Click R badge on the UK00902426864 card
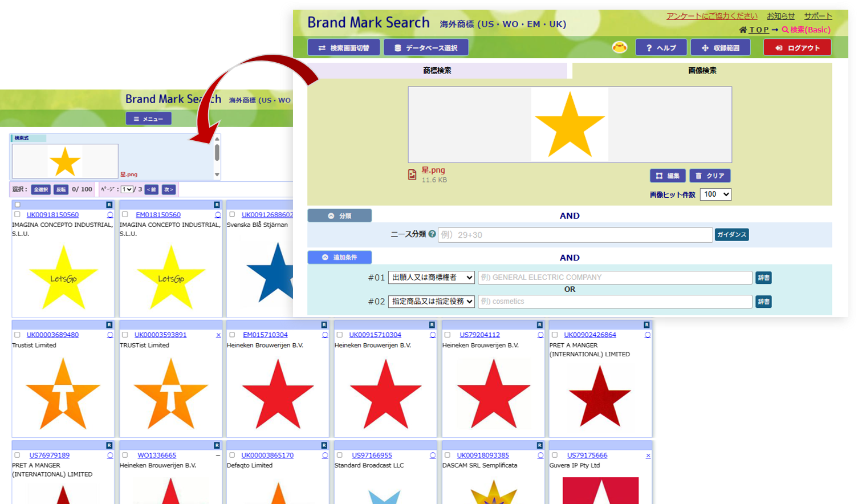 646,325
